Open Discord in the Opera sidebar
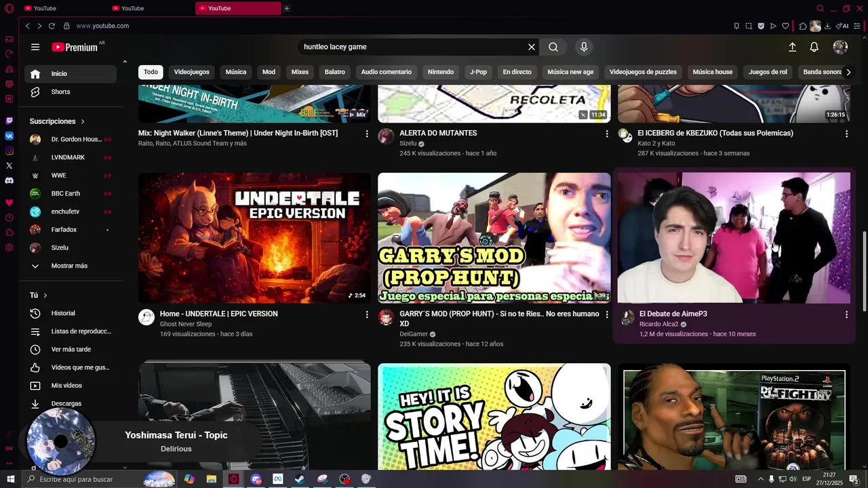This screenshot has width=868, height=488. click(9, 181)
